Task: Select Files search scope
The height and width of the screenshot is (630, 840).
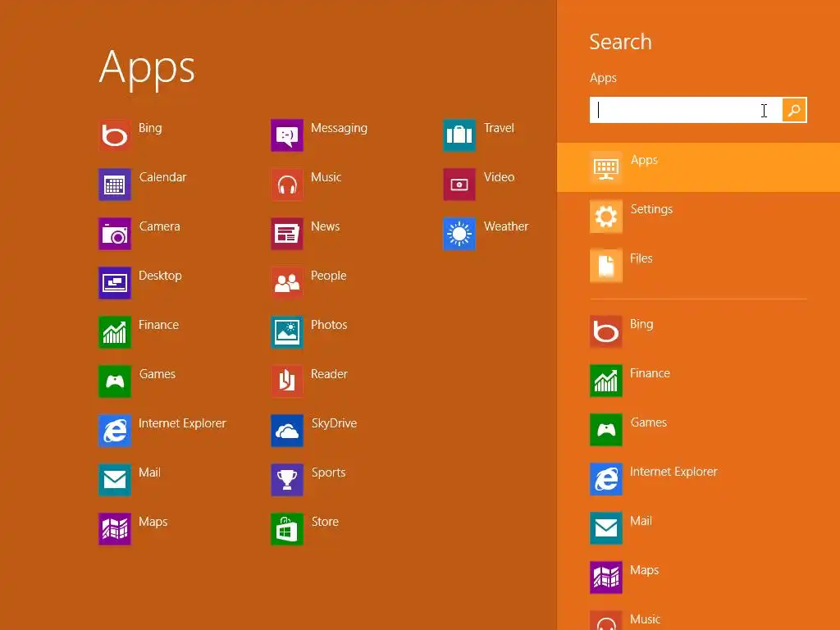Action: pyautogui.click(x=699, y=266)
